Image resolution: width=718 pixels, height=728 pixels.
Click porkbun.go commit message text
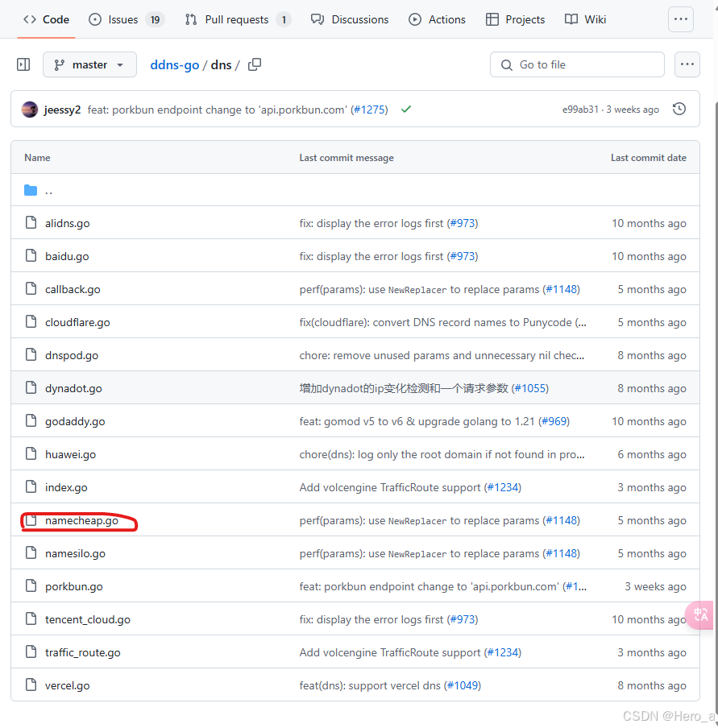click(x=442, y=586)
